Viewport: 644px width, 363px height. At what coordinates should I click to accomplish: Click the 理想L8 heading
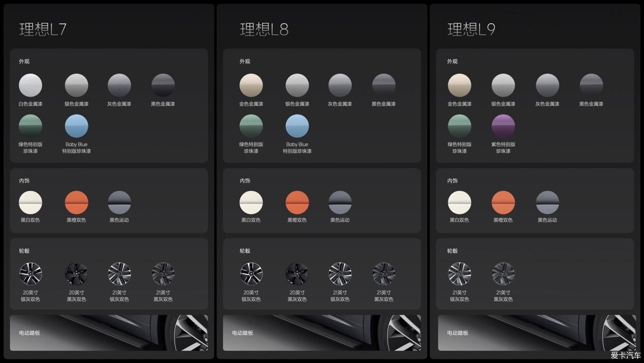tap(264, 29)
